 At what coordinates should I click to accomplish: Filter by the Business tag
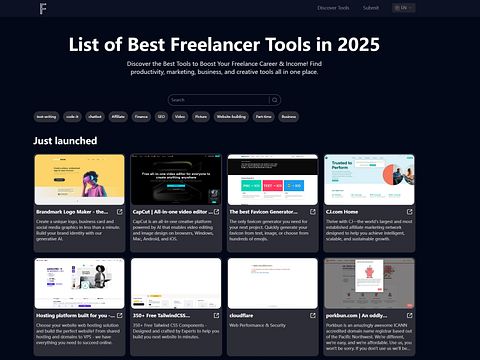click(x=289, y=117)
